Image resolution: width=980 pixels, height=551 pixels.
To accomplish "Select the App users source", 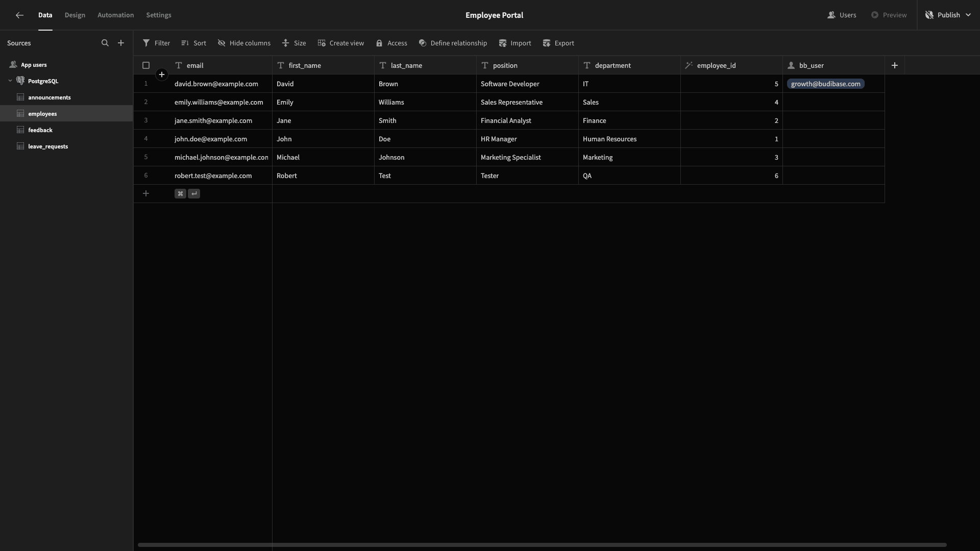I will (66, 65).
